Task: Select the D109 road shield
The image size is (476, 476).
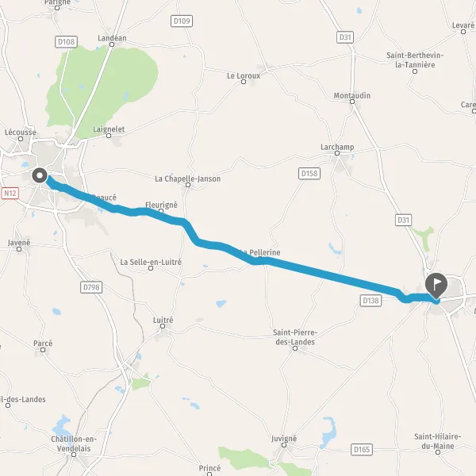Action: tap(182, 21)
